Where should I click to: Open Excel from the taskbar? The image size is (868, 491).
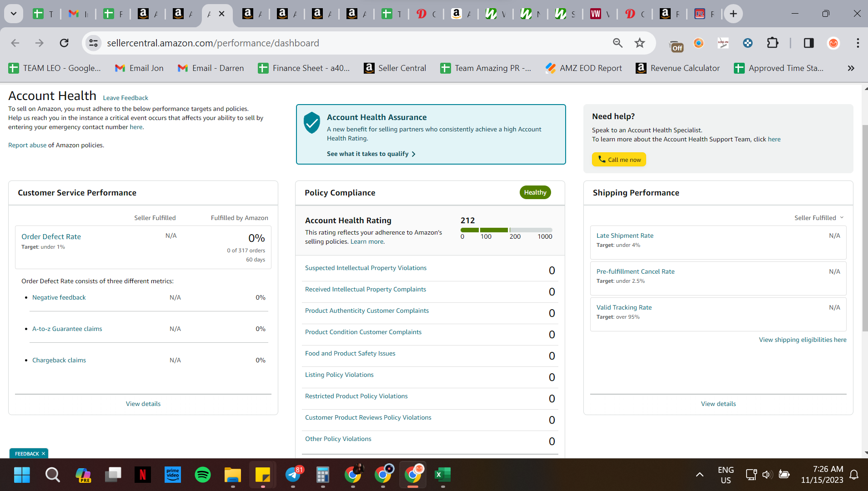pyautogui.click(x=442, y=475)
